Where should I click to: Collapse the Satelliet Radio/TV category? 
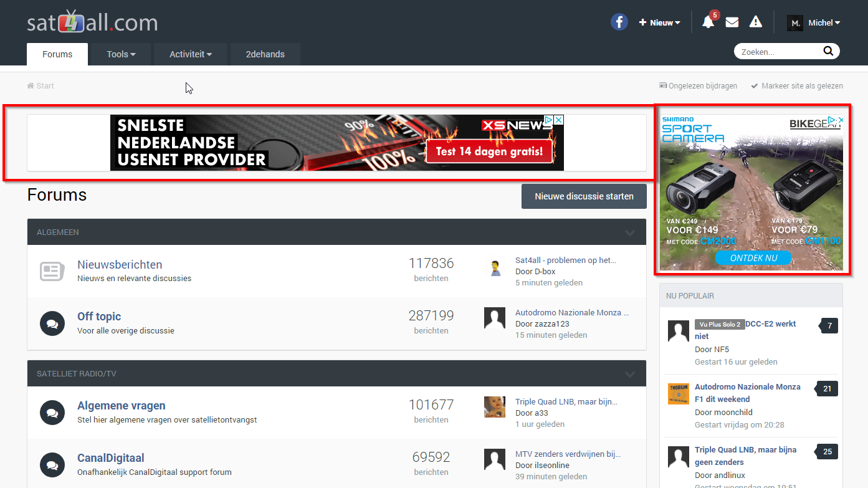pyautogui.click(x=630, y=374)
